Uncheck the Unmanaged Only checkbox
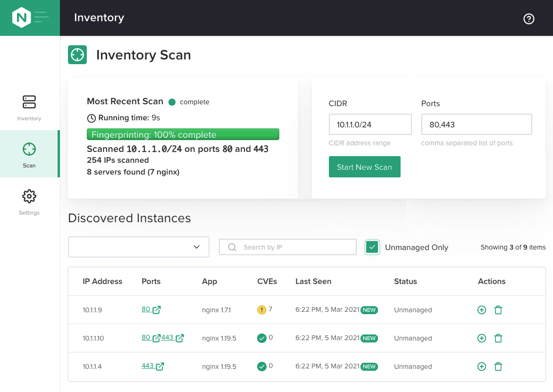This screenshot has width=553, height=392. 372,247
